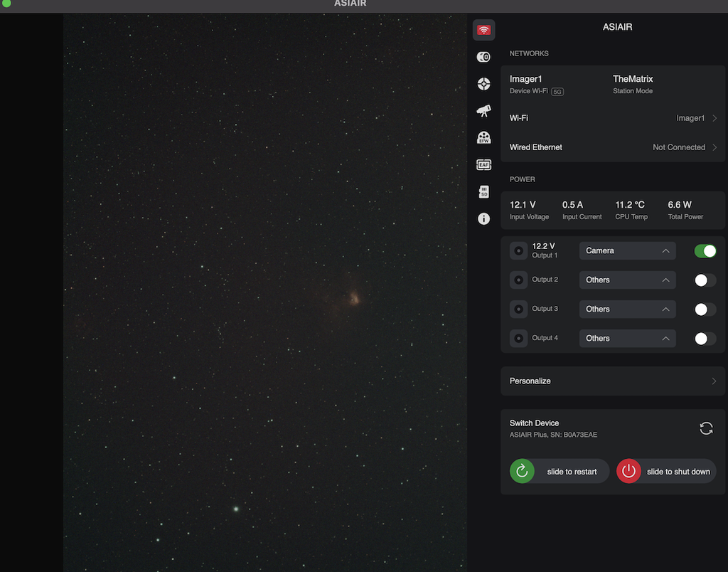Click the green macOS window button

click(x=6, y=3)
